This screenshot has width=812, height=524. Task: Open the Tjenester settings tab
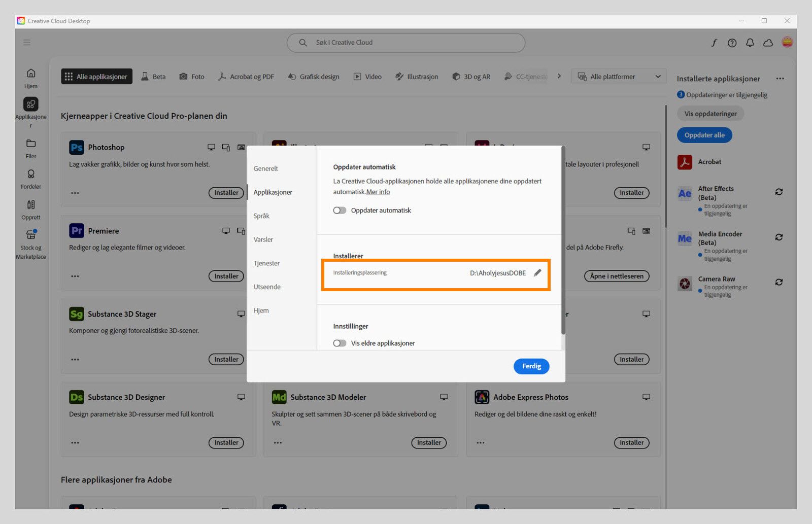267,263
